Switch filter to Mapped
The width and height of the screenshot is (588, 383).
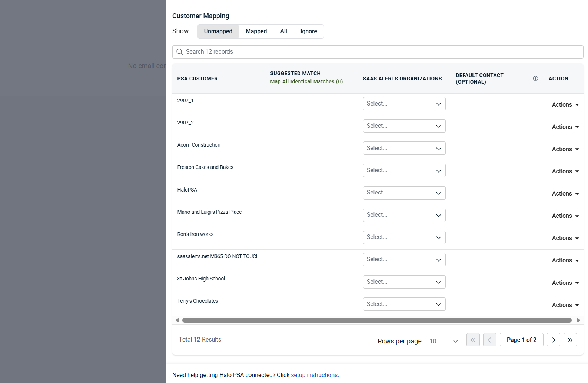[256, 31]
